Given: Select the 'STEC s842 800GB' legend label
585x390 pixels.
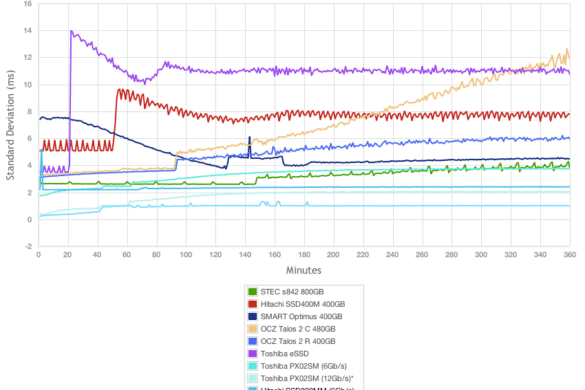Looking at the screenshot, I should pyautogui.click(x=292, y=292).
